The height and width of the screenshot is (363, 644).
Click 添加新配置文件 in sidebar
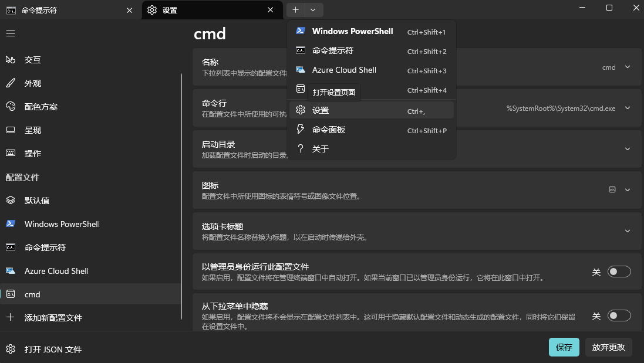tap(90, 317)
